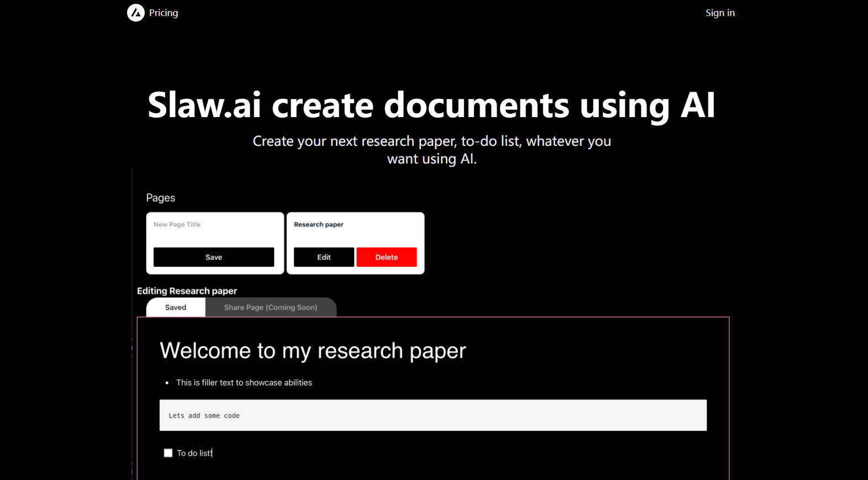This screenshot has height=480, width=868.
Task: Click the 'Editing Research paper' label
Action: pyautogui.click(x=187, y=291)
